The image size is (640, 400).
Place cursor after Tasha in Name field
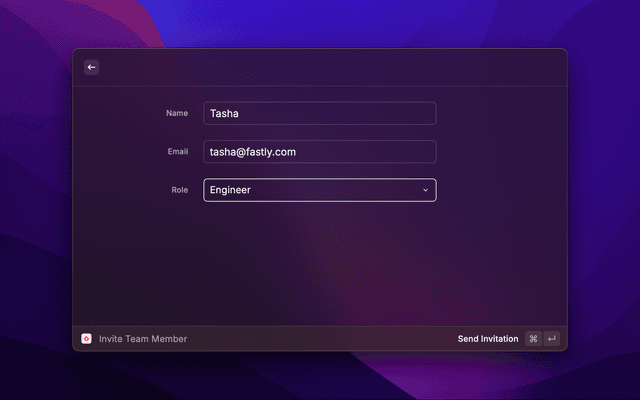click(241, 114)
